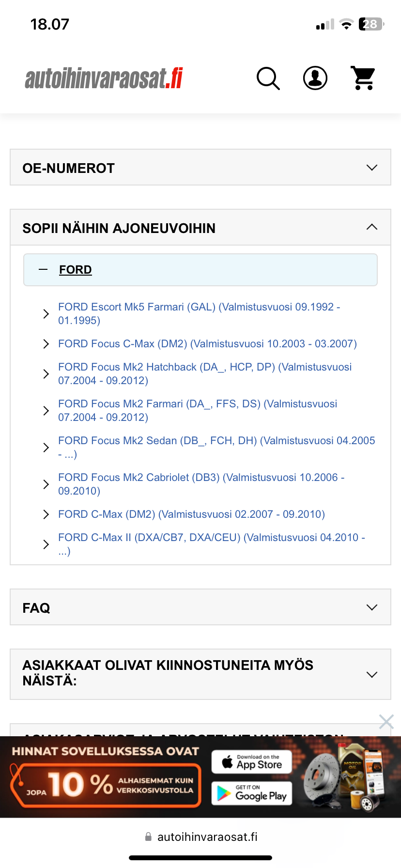This screenshot has height=868, width=401.
Task: Open the search magnifier icon
Action: click(x=268, y=78)
